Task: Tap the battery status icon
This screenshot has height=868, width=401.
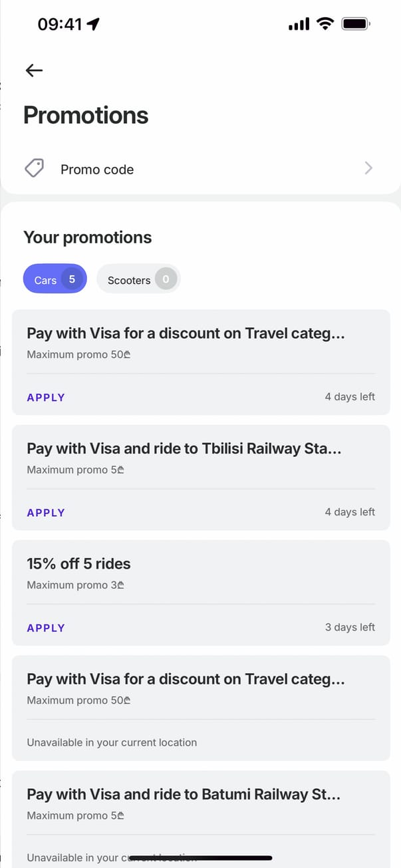Action: click(355, 25)
